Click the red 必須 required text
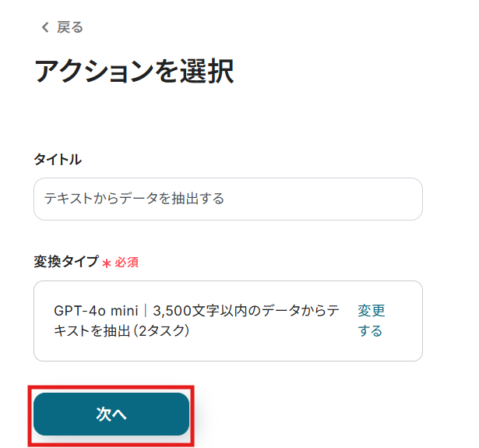The height and width of the screenshot is (448, 479). coord(126,263)
